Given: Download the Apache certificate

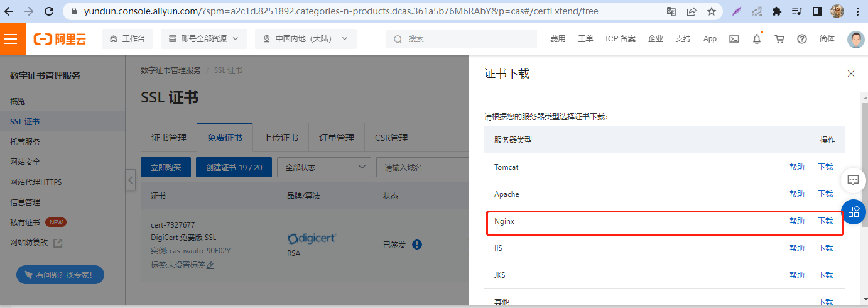Looking at the screenshot, I should (825, 194).
